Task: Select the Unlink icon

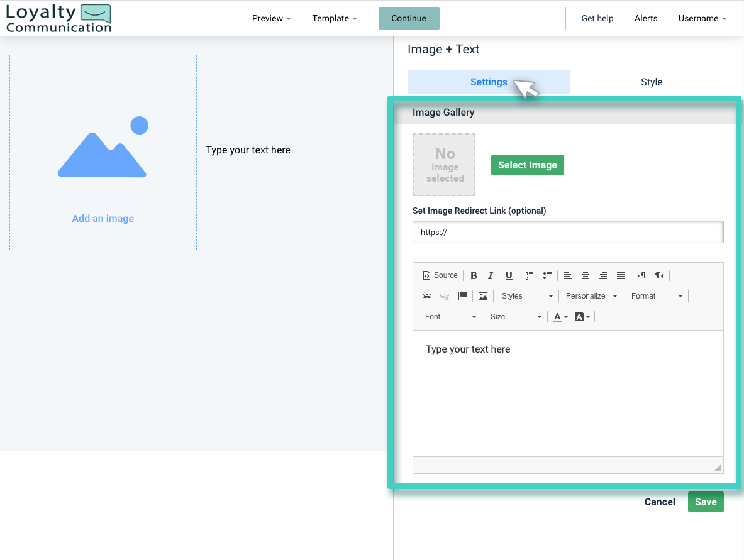Action: (445, 295)
